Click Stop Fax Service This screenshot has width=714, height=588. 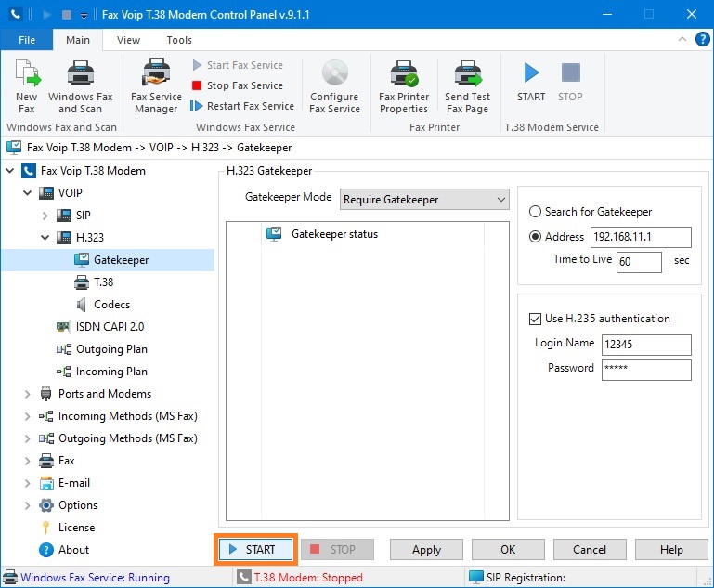(238, 85)
